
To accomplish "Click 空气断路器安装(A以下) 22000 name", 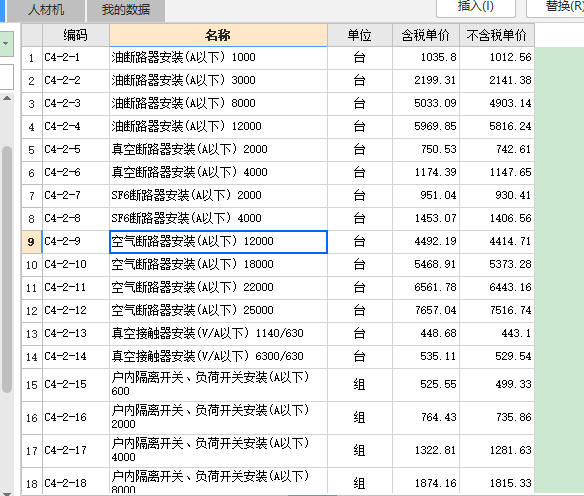I will (x=218, y=288).
